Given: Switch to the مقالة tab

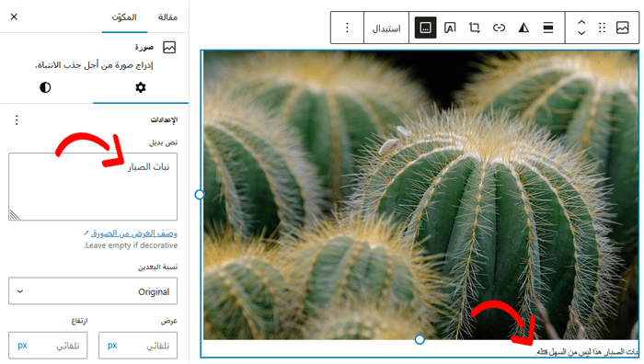Looking at the screenshot, I should 167,17.
